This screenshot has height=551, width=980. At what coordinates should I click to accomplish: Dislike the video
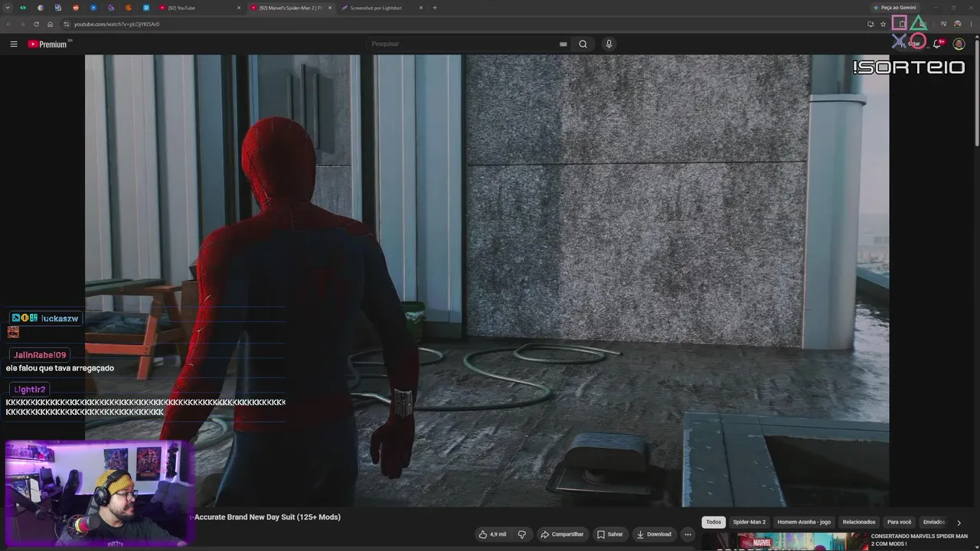pos(522,534)
